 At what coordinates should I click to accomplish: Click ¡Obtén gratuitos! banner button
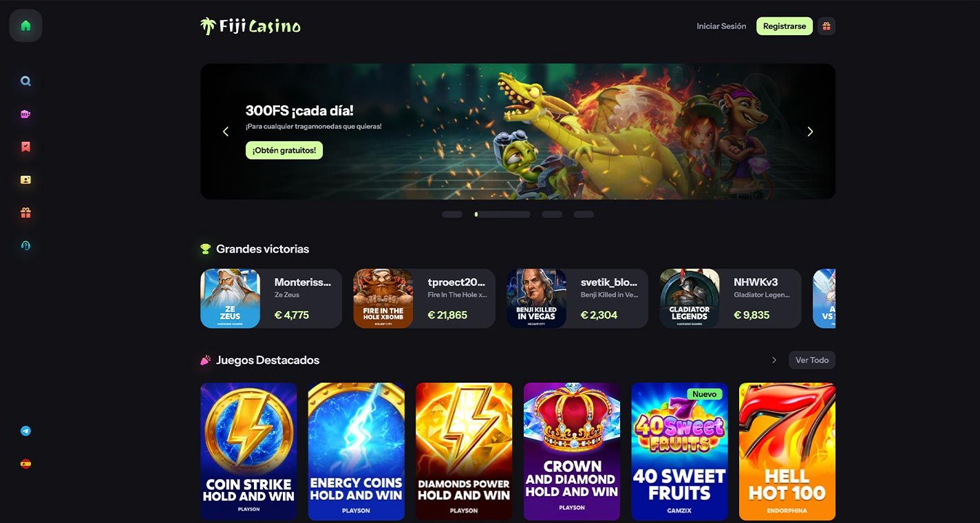coord(284,150)
